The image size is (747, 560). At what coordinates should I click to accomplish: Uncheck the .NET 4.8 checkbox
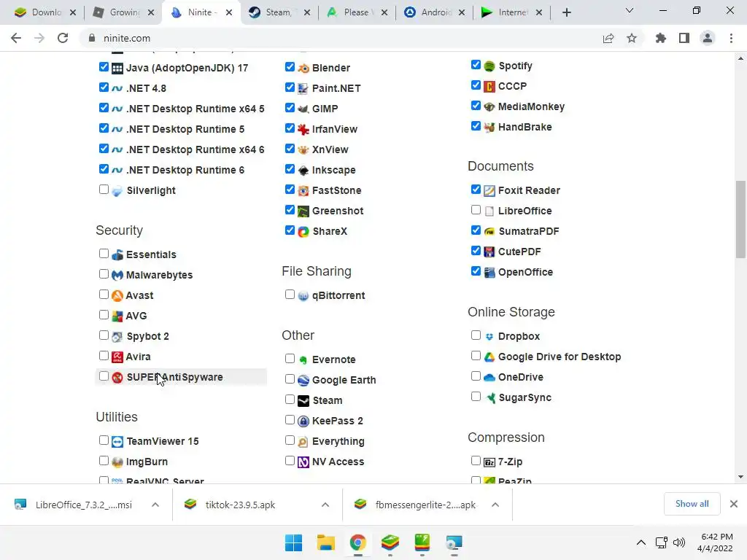[104, 87]
